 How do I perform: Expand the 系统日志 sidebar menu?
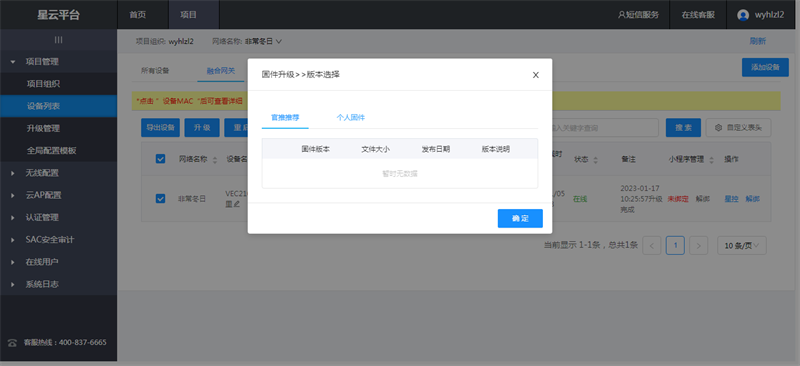click(59, 284)
